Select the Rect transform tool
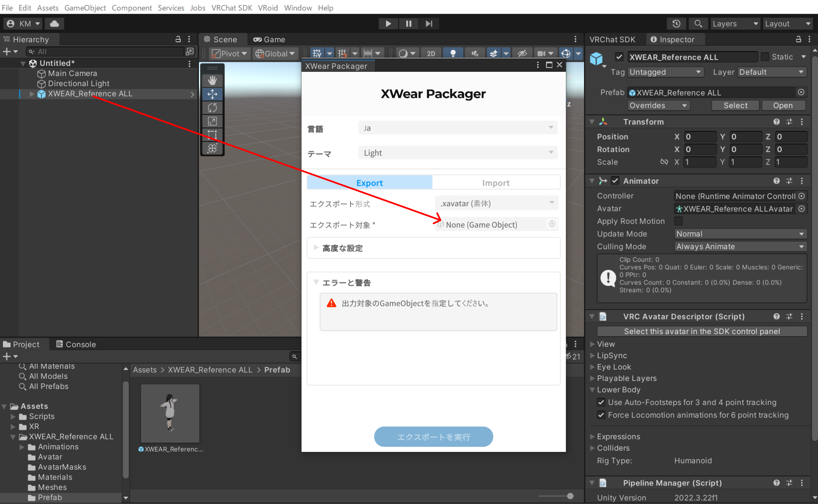Viewport: 818px width, 504px height. [212, 135]
